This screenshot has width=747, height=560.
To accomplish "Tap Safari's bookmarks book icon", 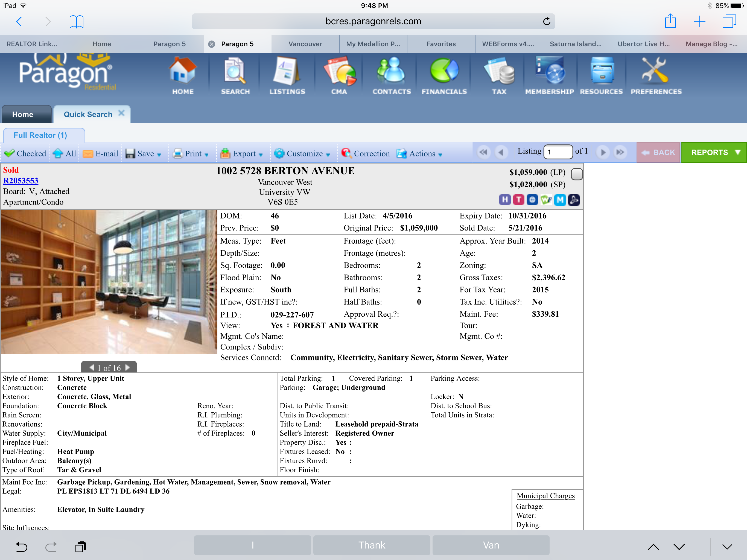I will (x=76, y=22).
